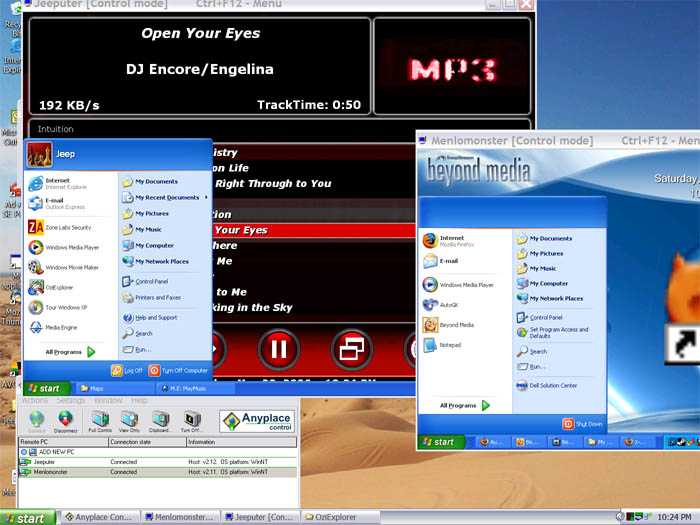Click the Jeeputer remote start button
This screenshot has height=525, width=700.
pos(46,388)
